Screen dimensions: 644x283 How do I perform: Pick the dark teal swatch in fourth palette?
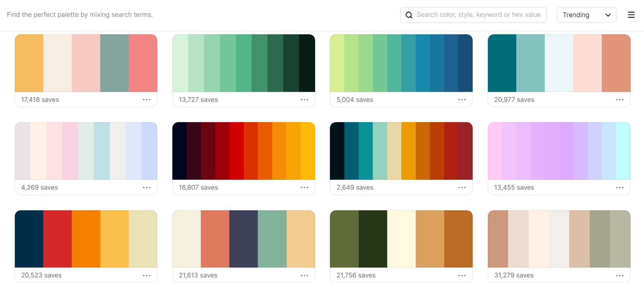coord(502,63)
